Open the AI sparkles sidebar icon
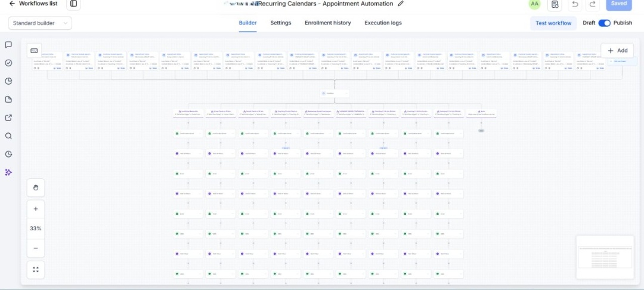Image resolution: width=644 pixels, height=290 pixels. click(8, 172)
